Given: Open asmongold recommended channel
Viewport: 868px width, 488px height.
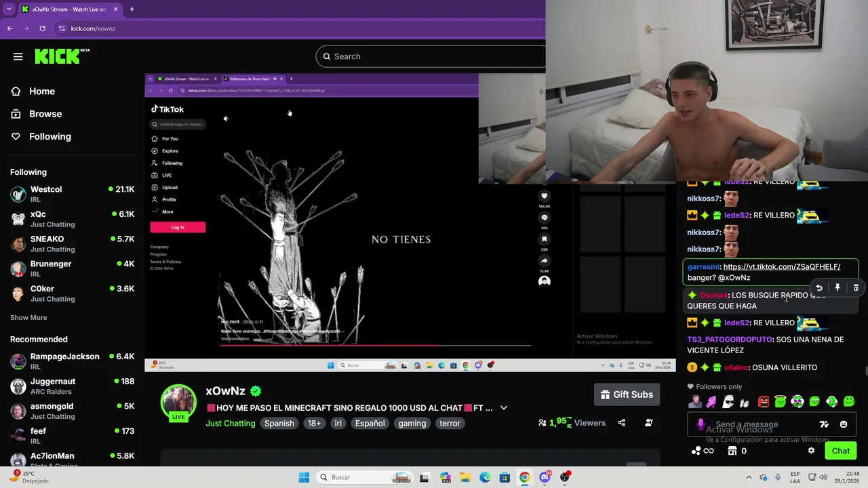Looking at the screenshot, I should coord(73,411).
